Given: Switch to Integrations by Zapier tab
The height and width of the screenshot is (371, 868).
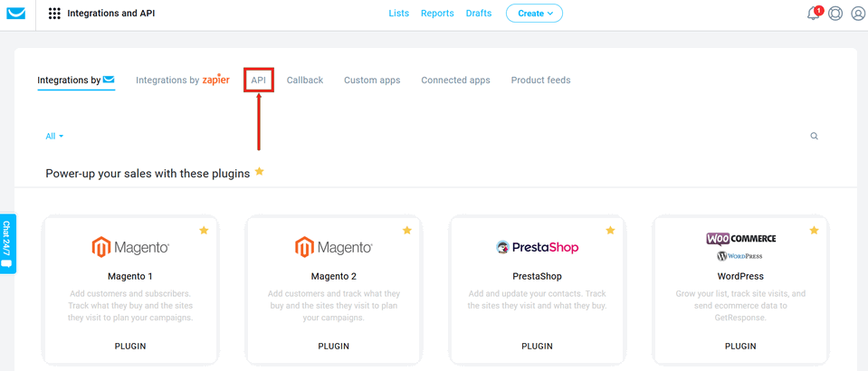Looking at the screenshot, I should 182,81.
